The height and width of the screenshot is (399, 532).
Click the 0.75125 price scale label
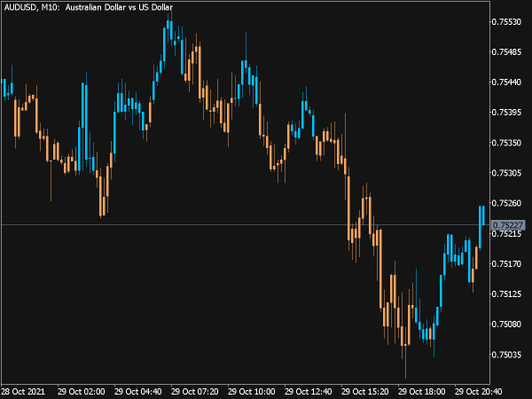coord(506,293)
